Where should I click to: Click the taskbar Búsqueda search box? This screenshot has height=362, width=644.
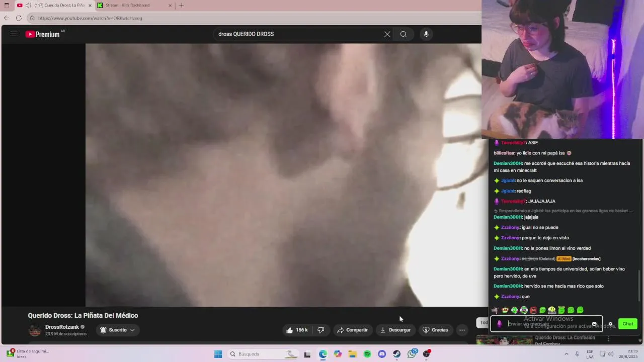point(262,354)
